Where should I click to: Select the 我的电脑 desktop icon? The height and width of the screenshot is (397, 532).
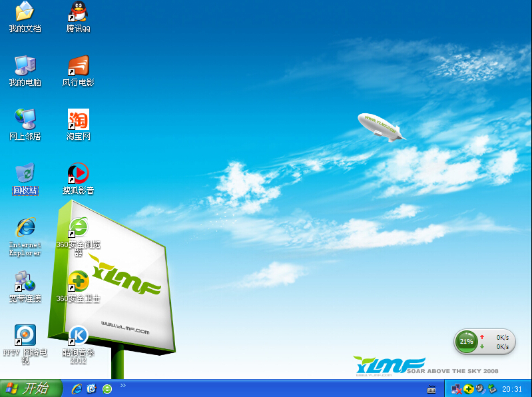pos(25,71)
